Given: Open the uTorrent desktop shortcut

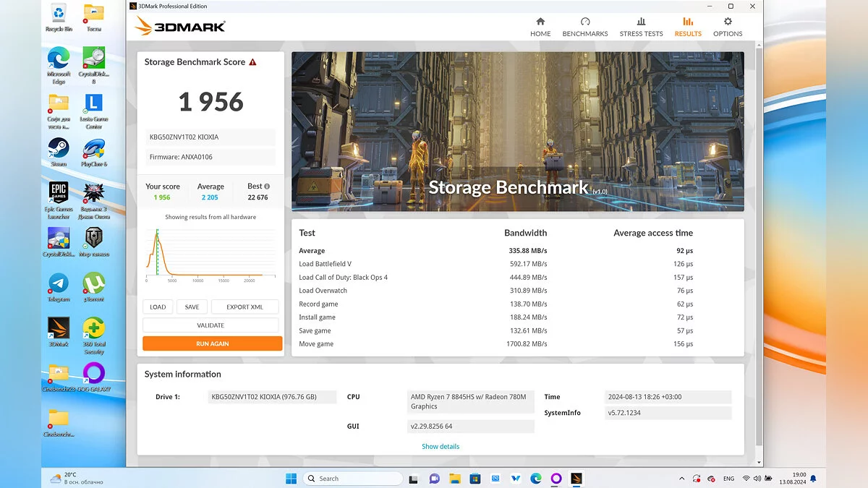Looking at the screenshot, I should pyautogui.click(x=93, y=284).
